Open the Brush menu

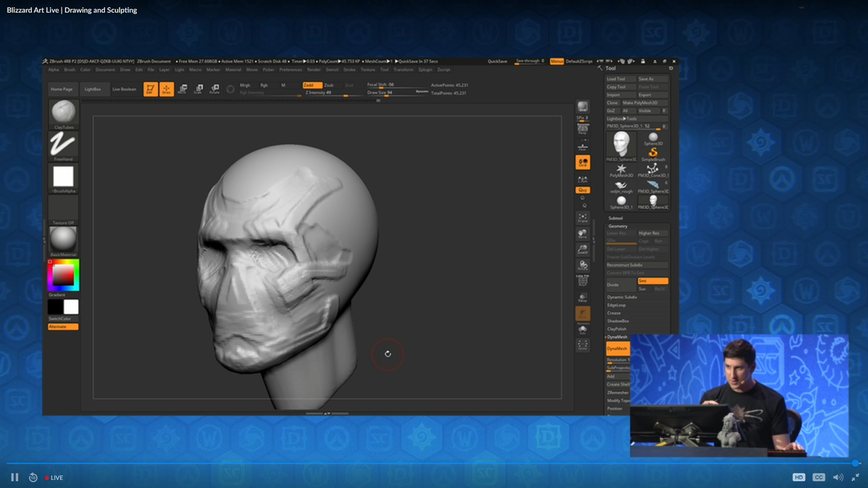tap(70, 70)
